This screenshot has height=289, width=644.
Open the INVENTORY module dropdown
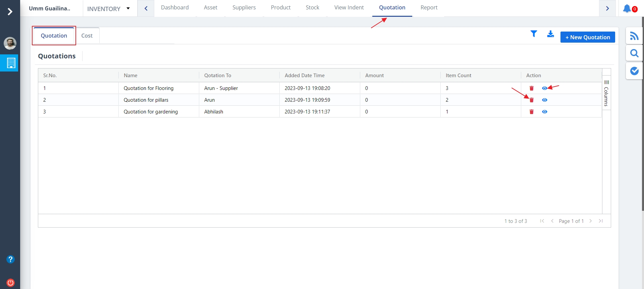coord(109,9)
